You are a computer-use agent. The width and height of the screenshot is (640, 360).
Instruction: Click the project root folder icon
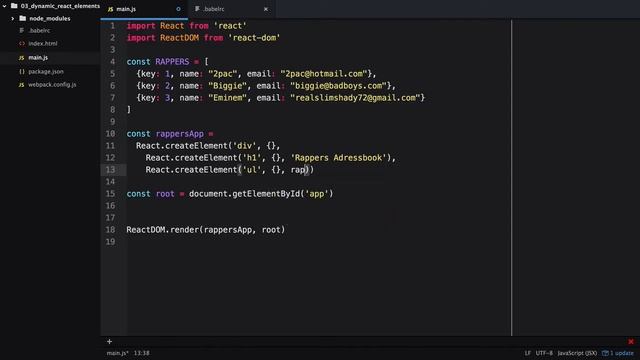14,6
